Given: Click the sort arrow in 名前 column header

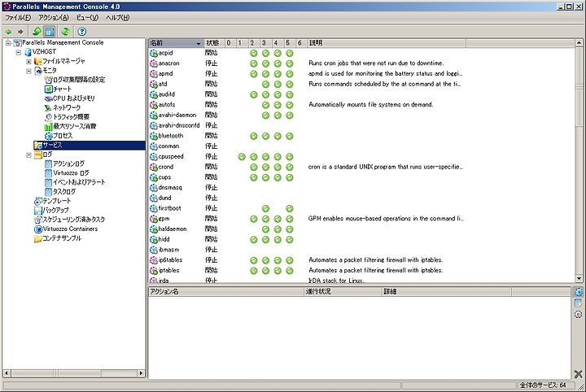Looking at the screenshot, I should coord(199,43).
